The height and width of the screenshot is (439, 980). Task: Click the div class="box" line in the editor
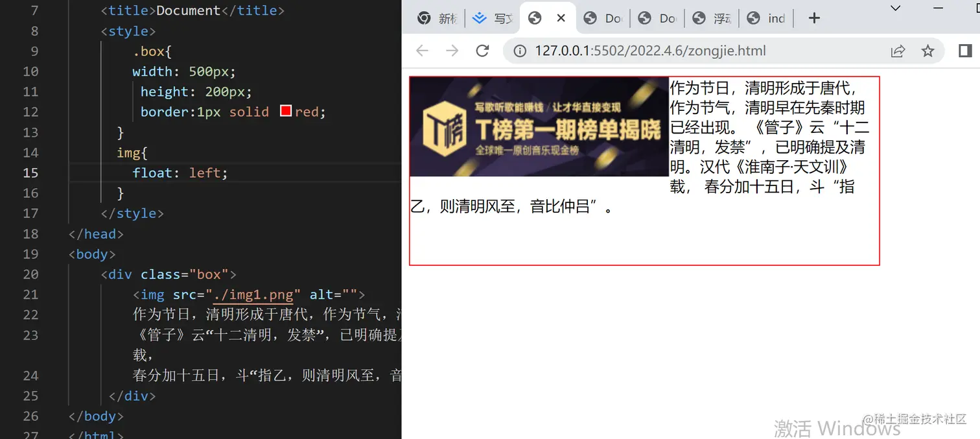[169, 274]
